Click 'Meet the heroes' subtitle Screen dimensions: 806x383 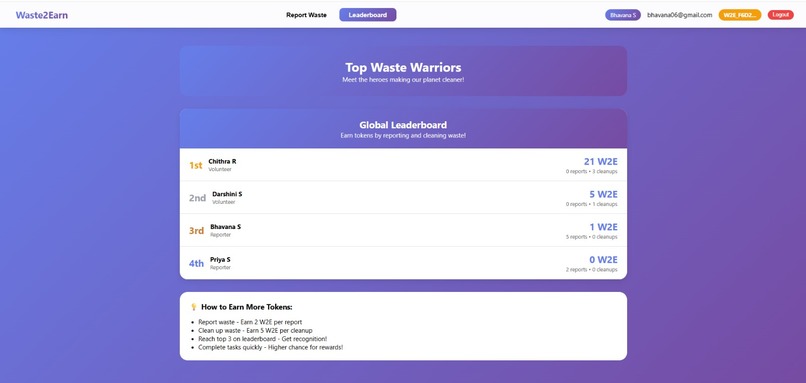click(403, 80)
